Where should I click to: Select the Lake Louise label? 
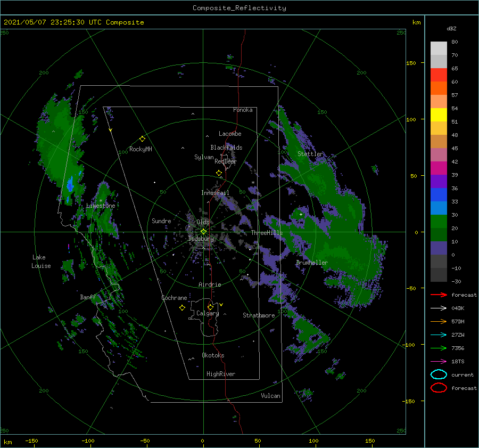point(41,262)
